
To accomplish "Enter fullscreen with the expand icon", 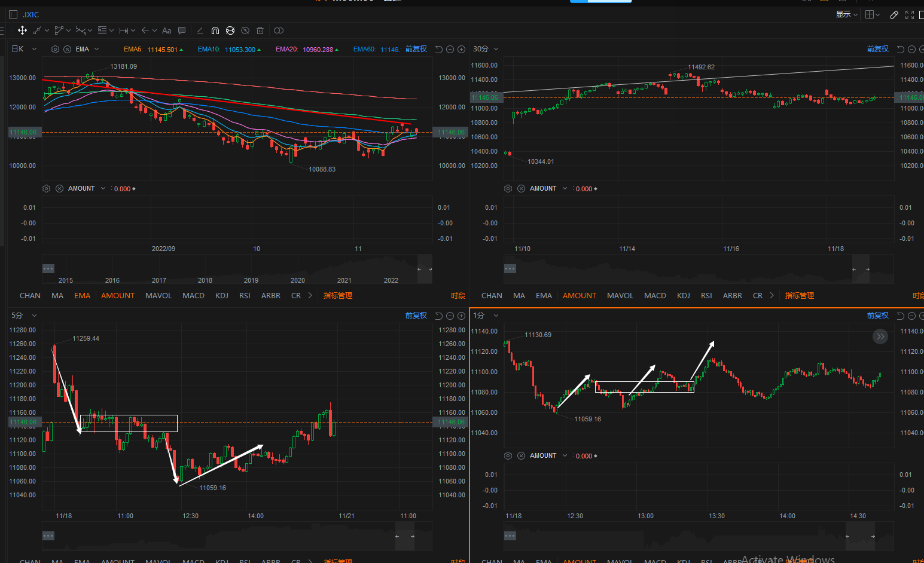I will (910, 14).
